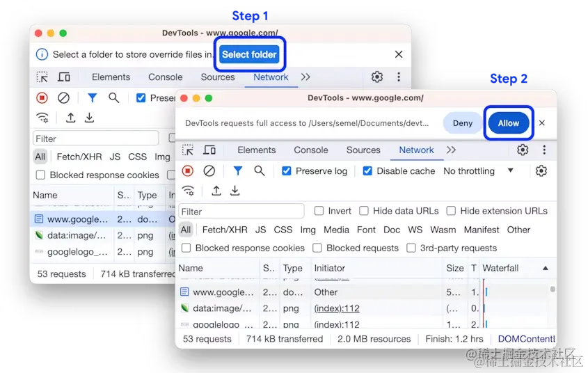Screen dimensions: 588x373
Task: Click export HAR download icon in front window
Action: tap(235, 191)
